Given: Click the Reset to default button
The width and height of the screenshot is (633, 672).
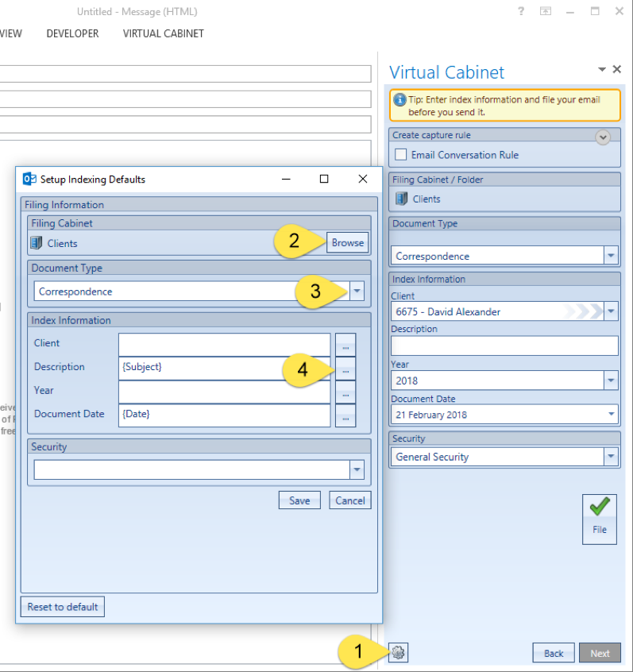Looking at the screenshot, I should pyautogui.click(x=63, y=606).
